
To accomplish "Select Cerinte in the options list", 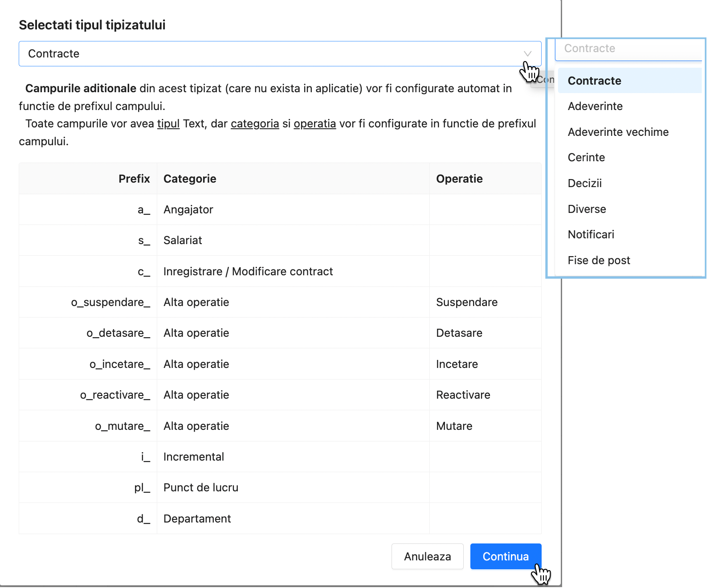I will coord(629,157).
